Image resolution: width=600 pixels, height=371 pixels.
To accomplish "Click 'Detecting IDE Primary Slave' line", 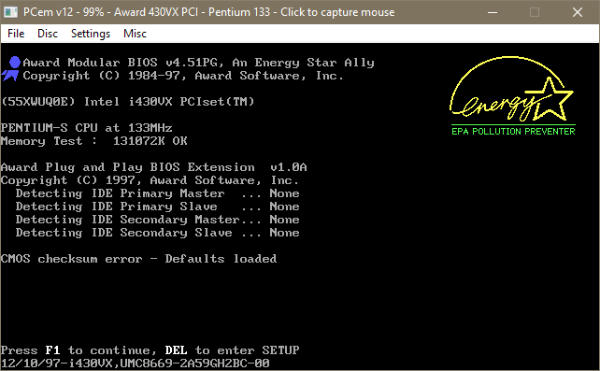I will click(157, 207).
